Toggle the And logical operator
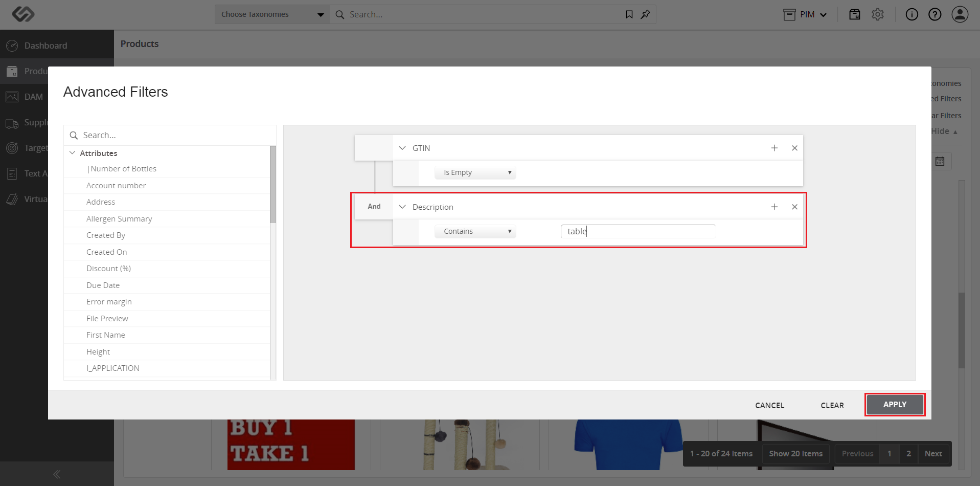The height and width of the screenshot is (486, 980). (x=374, y=206)
